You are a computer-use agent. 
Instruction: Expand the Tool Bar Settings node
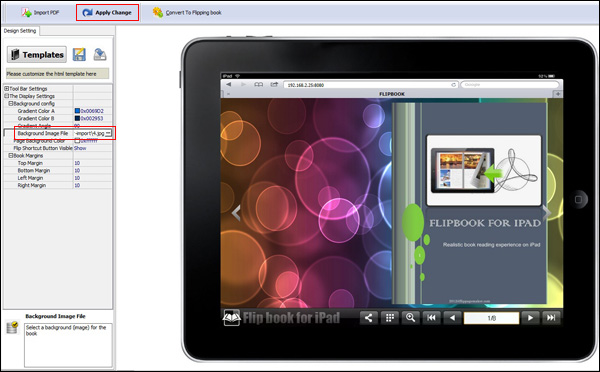coord(7,88)
